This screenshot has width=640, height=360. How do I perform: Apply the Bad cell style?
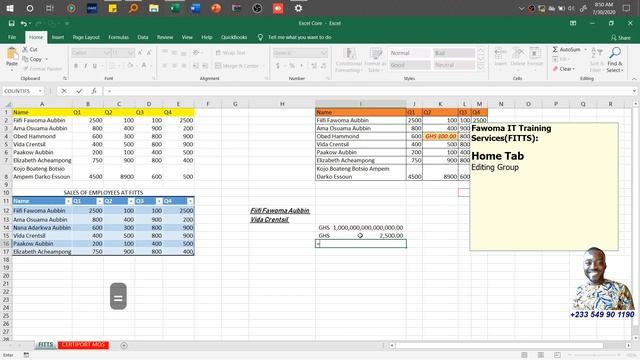point(454,53)
